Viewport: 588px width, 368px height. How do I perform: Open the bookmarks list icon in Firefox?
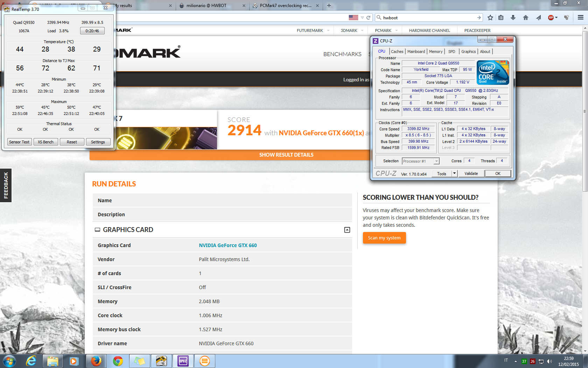(501, 18)
